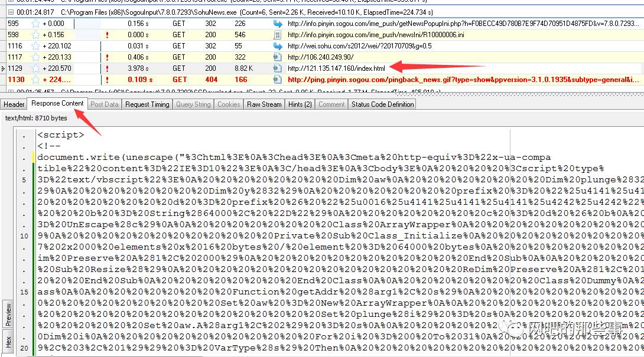View the Status Code Definition tab
This screenshot has width=644, height=357.
[x=382, y=104]
